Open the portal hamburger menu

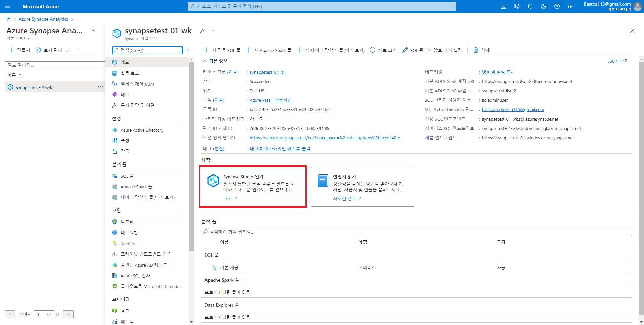pyautogui.click(x=8, y=6)
